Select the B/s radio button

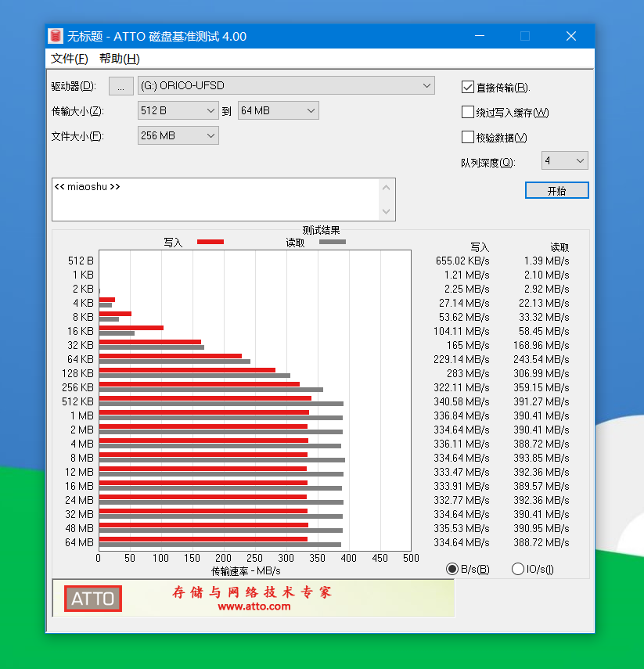click(452, 569)
